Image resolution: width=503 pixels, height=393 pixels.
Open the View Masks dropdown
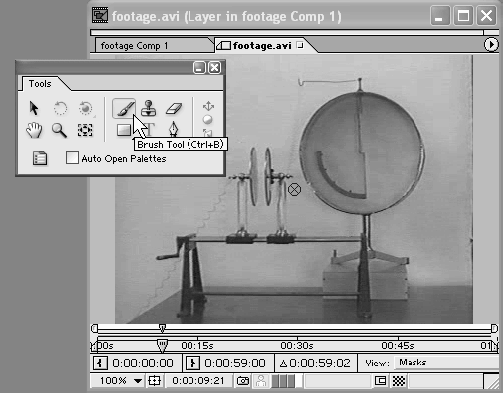pos(446,363)
